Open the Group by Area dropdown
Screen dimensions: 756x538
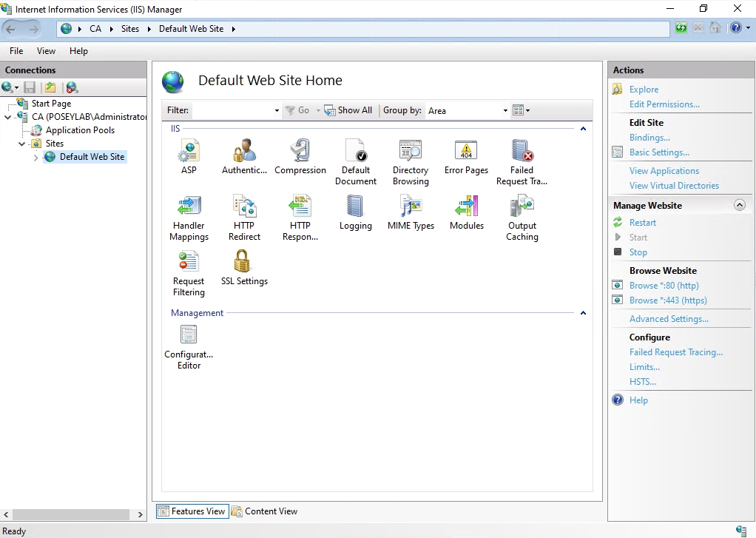pyautogui.click(x=468, y=110)
